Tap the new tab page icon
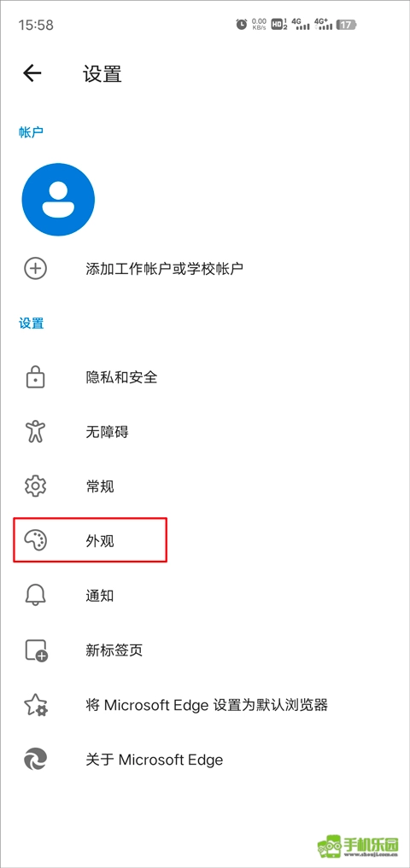The width and height of the screenshot is (410, 868). pos(37,650)
